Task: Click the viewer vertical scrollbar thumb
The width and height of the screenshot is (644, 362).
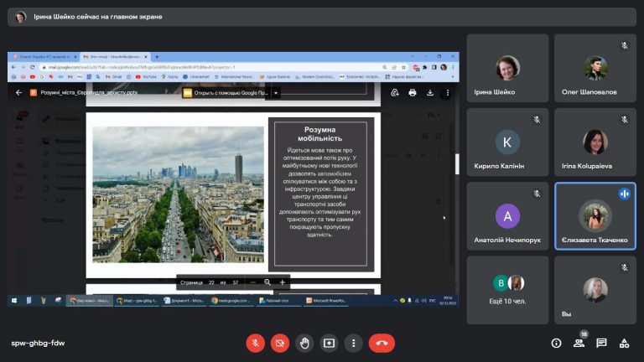Action: 457,164
